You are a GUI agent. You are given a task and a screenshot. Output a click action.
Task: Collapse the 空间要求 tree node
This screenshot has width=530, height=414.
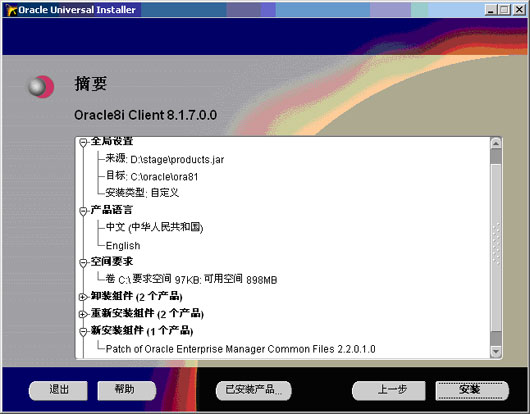point(83,263)
